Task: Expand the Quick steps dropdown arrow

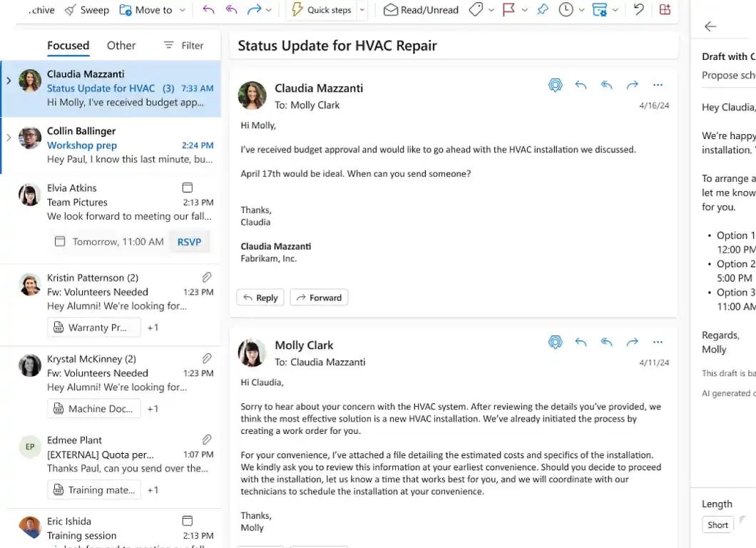Action: pyautogui.click(x=362, y=10)
